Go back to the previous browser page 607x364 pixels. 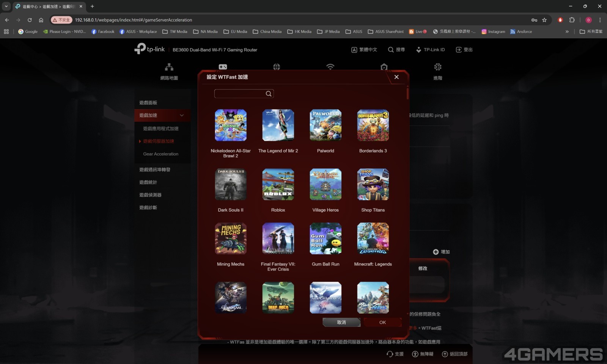pos(7,20)
